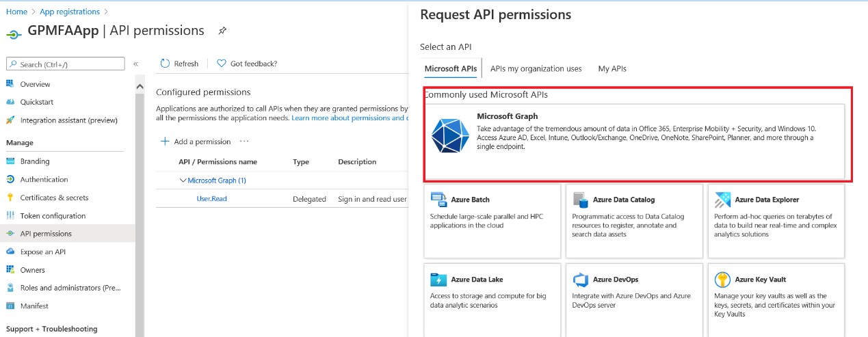This screenshot has width=868, height=337.
Task: Click the Azure Data Explorer icon
Action: [x=722, y=200]
